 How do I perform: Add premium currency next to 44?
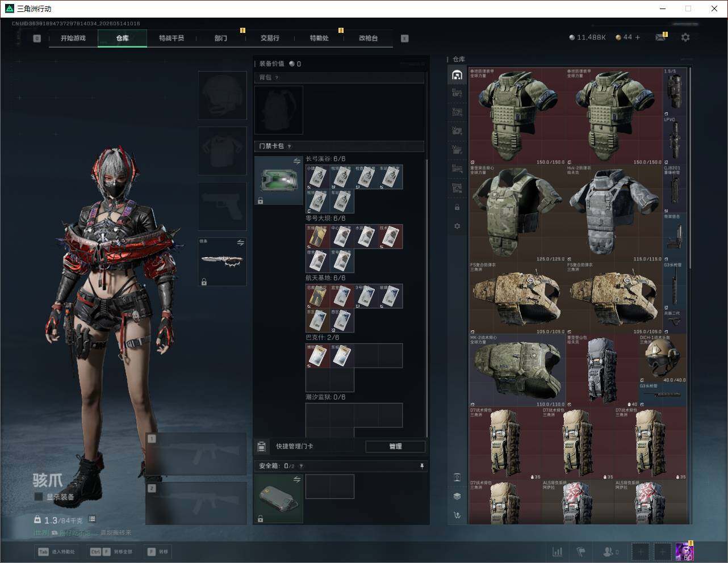(638, 37)
